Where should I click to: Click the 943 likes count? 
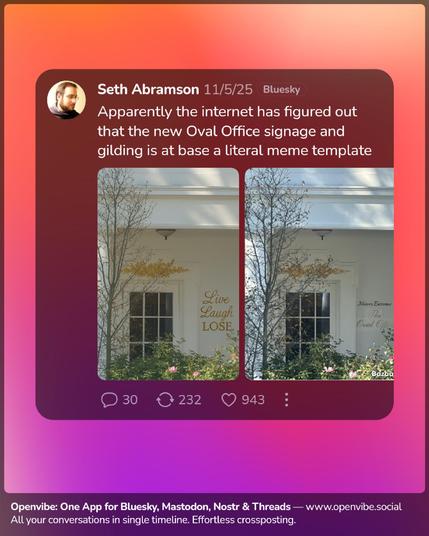[253, 400]
